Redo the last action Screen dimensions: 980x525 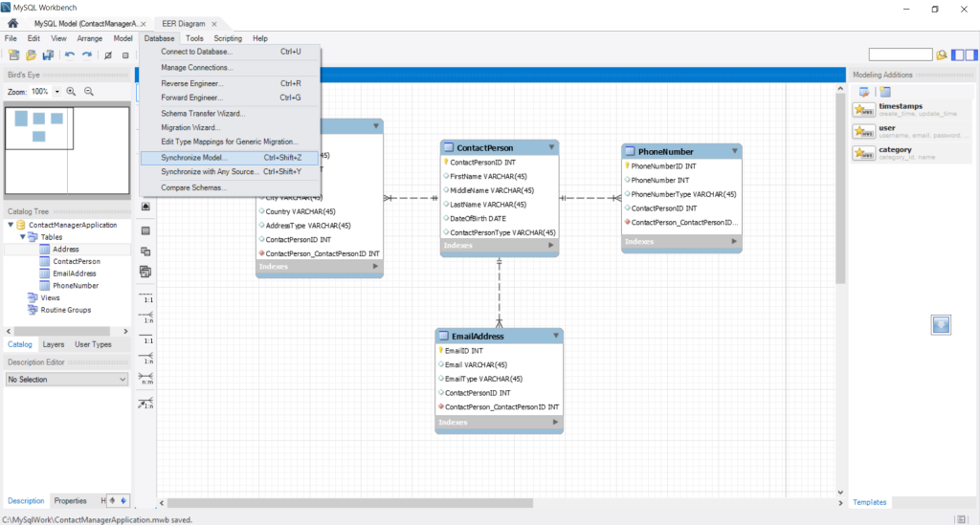pos(87,55)
